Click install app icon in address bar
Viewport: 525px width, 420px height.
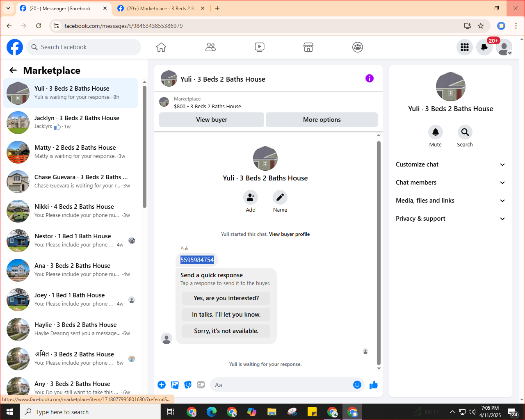tap(467, 26)
